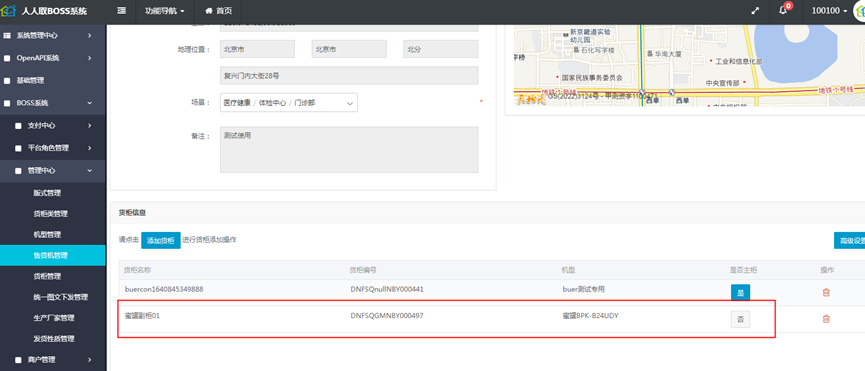Open the 100100 user account dropdown
The image size is (865, 371).
click(829, 11)
